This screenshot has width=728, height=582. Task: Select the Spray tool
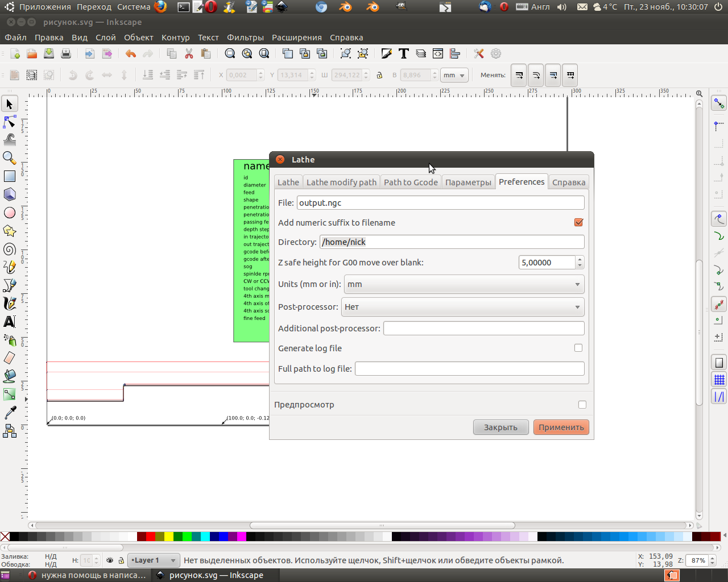click(10, 340)
